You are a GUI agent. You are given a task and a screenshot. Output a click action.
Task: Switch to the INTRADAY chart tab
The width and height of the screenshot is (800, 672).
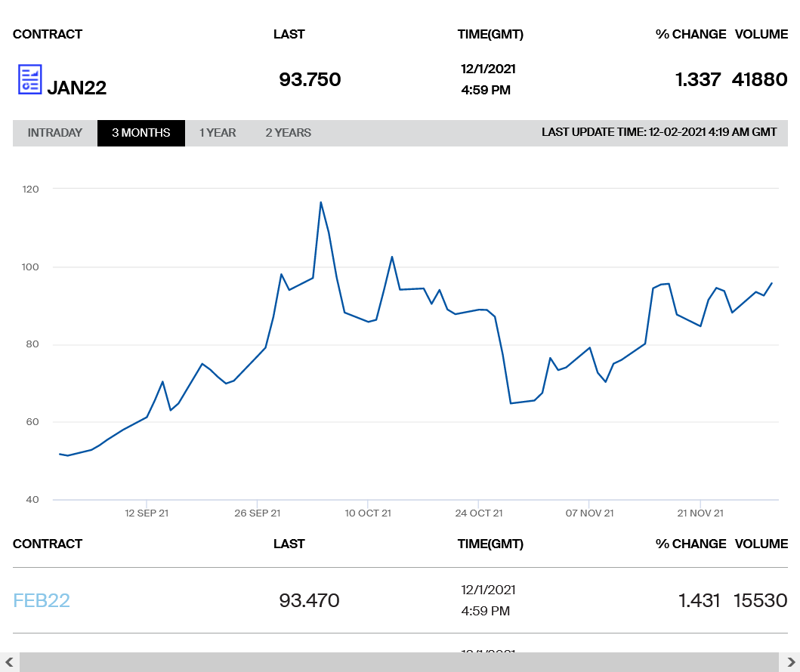(x=54, y=133)
